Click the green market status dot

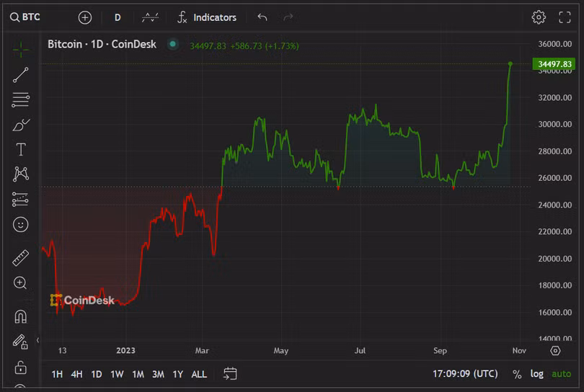172,44
